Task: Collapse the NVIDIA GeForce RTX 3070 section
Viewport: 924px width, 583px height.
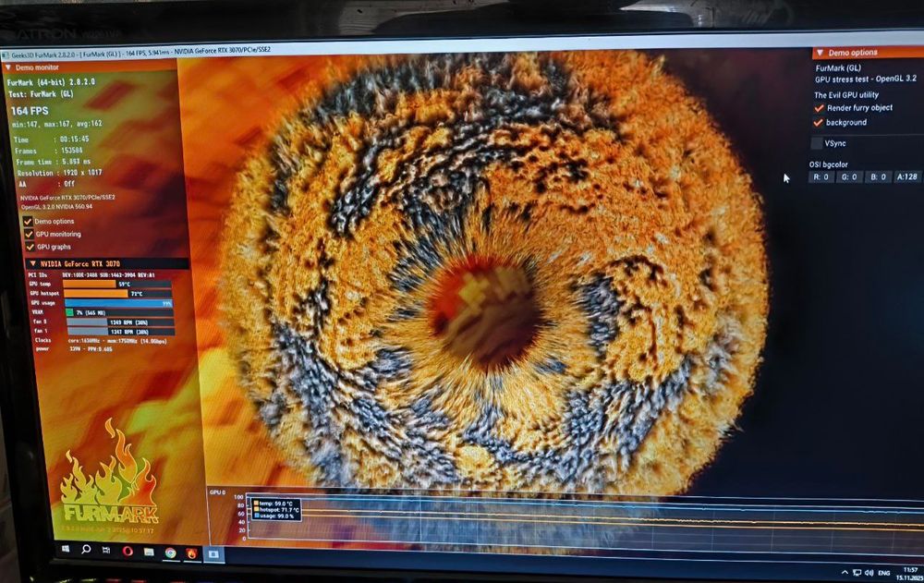Action: tap(32, 263)
